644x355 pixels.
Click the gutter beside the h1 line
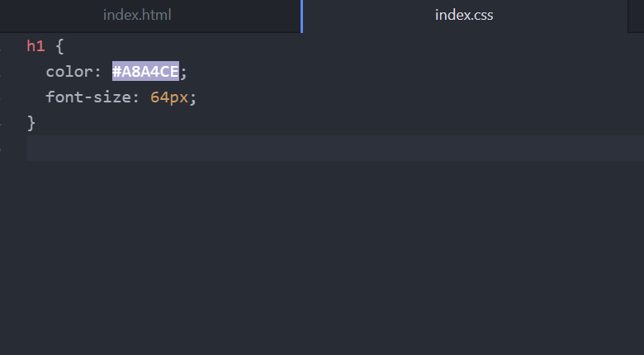pos(8,46)
